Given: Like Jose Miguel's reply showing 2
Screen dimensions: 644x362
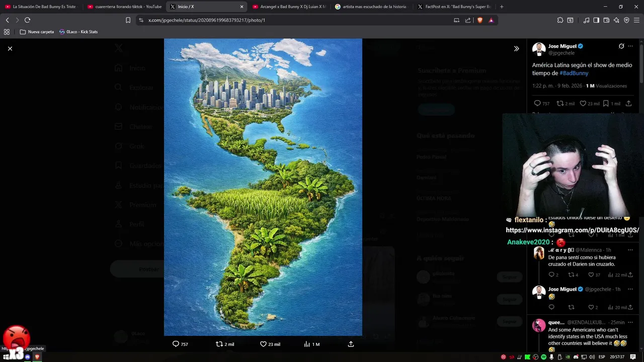Looking at the screenshot, I should coord(592,307).
